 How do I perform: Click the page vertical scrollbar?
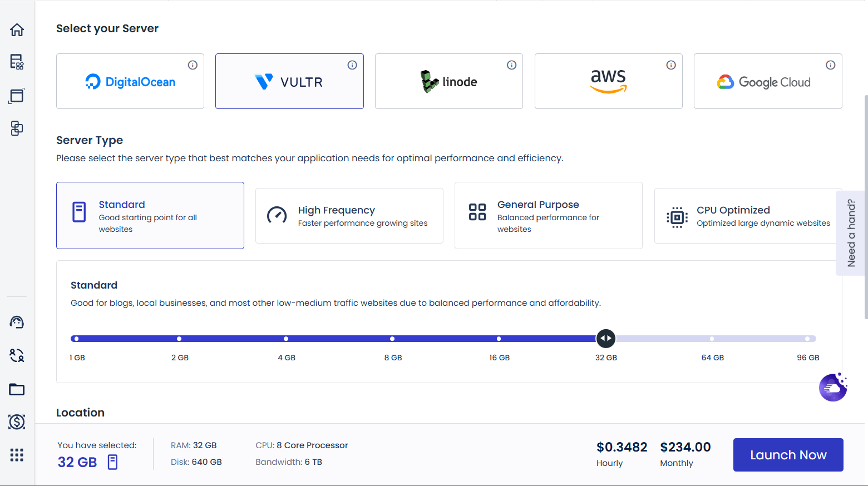pos(866,207)
